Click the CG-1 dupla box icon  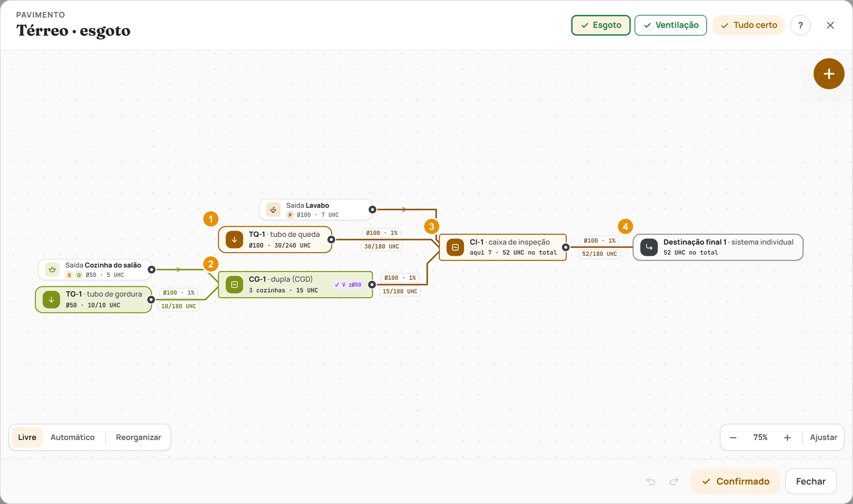pyautogui.click(x=234, y=285)
